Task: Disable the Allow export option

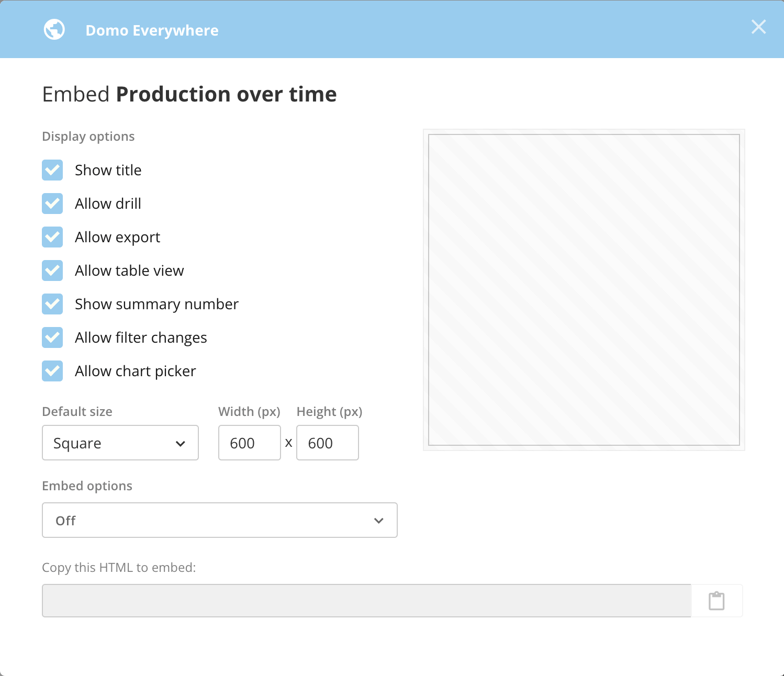Action: pos(52,237)
